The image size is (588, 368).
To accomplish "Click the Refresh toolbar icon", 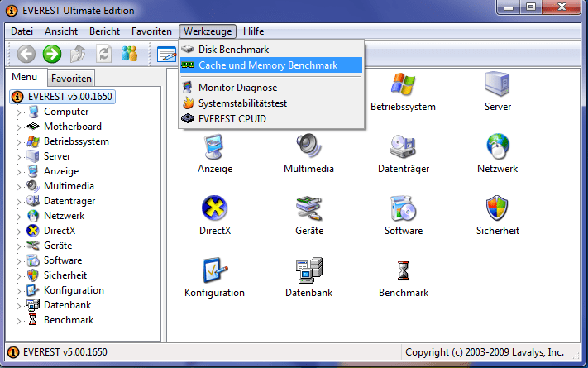I will click(103, 54).
